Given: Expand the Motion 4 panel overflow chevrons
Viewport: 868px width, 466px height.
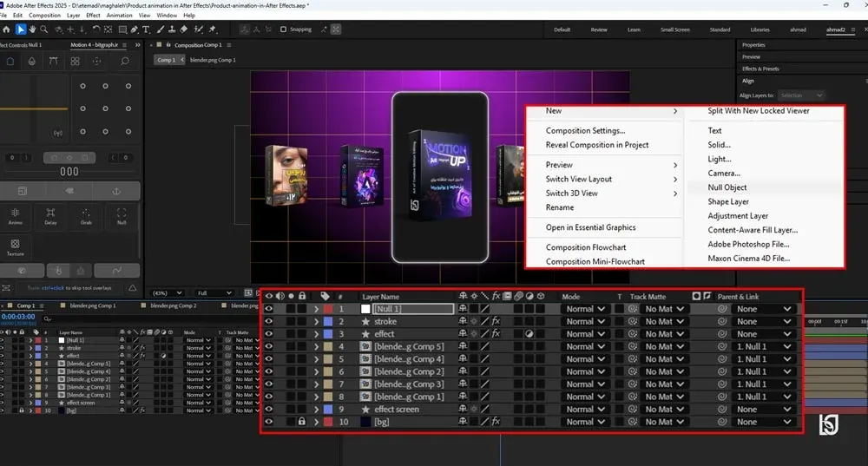Looking at the screenshot, I should coord(138,45).
